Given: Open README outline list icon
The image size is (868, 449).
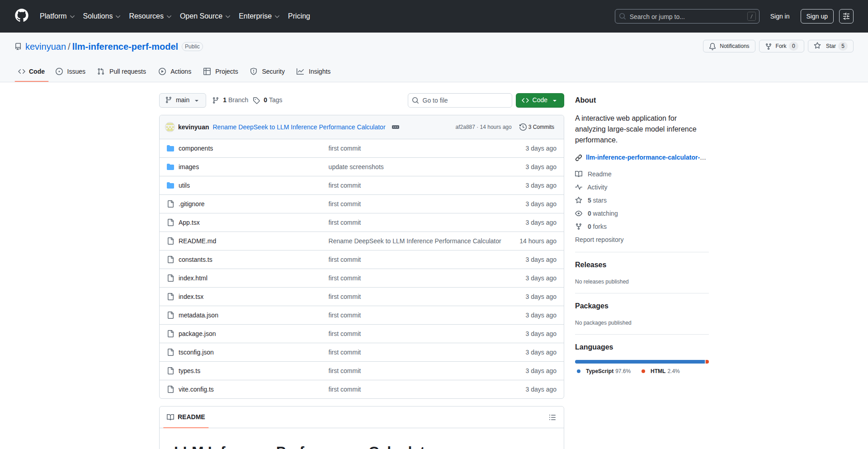Looking at the screenshot, I should [552, 417].
